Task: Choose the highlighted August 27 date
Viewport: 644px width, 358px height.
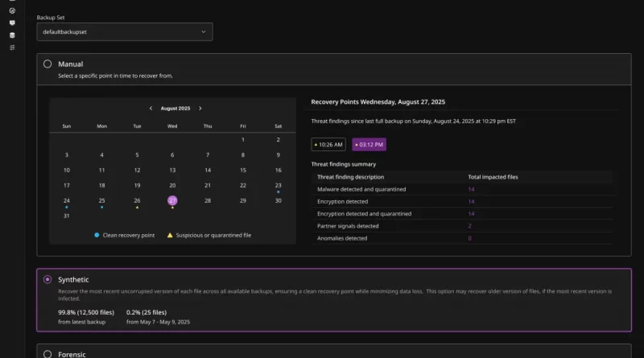Action: [172, 200]
